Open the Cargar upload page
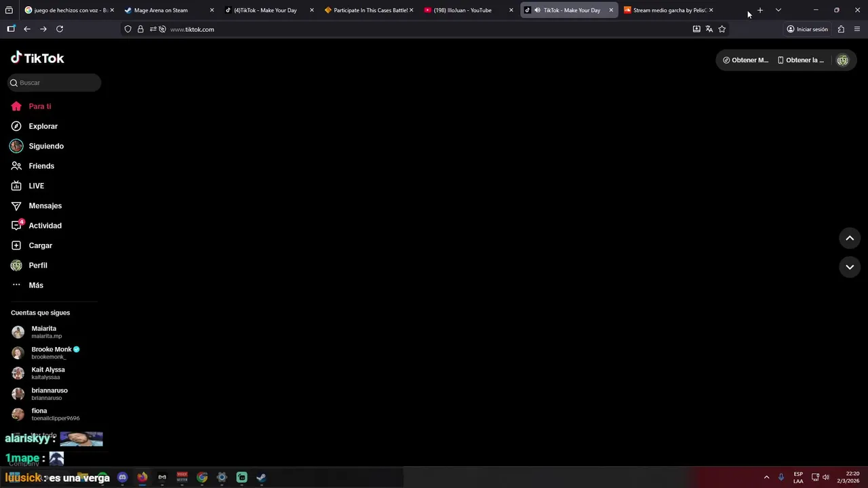This screenshot has width=868, height=488. click(x=32, y=245)
